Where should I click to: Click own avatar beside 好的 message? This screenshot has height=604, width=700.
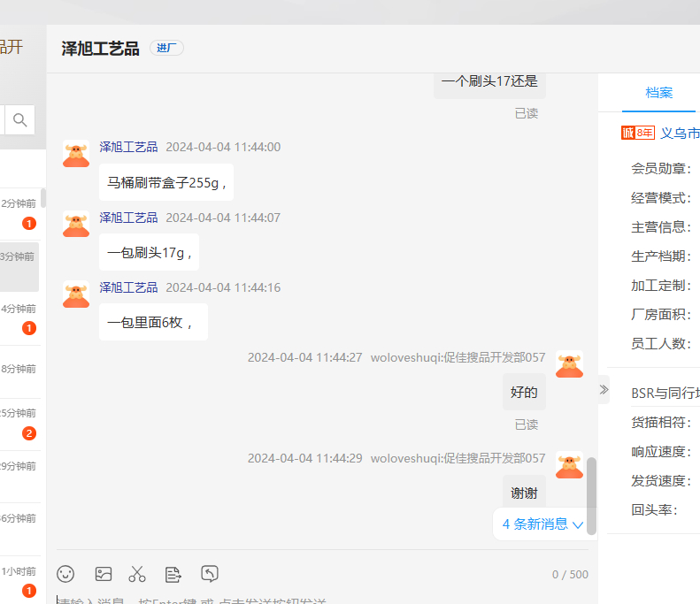(x=569, y=364)
